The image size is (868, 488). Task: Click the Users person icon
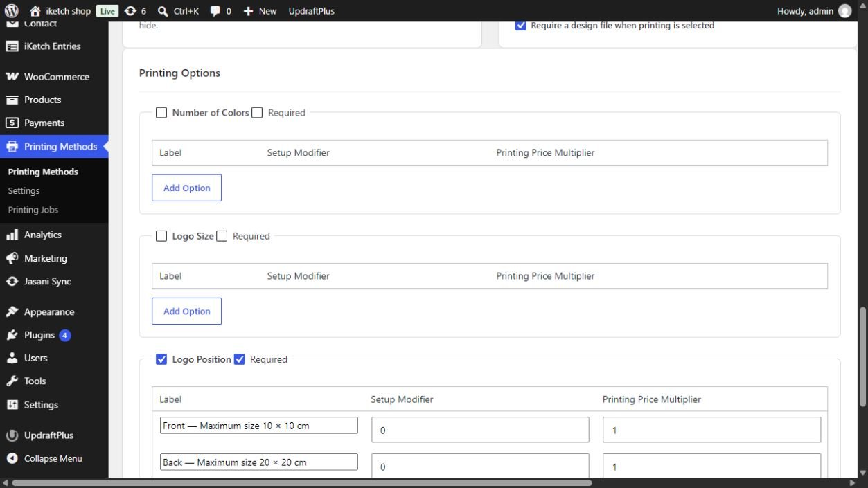[x=12, y=358]
